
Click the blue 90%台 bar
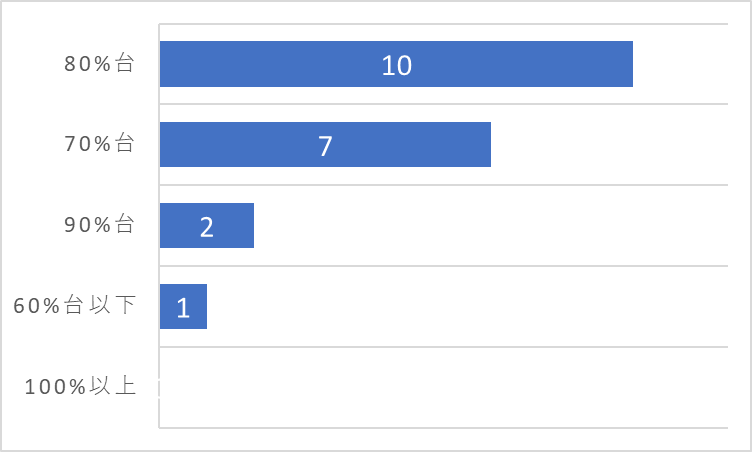[207, 226]
